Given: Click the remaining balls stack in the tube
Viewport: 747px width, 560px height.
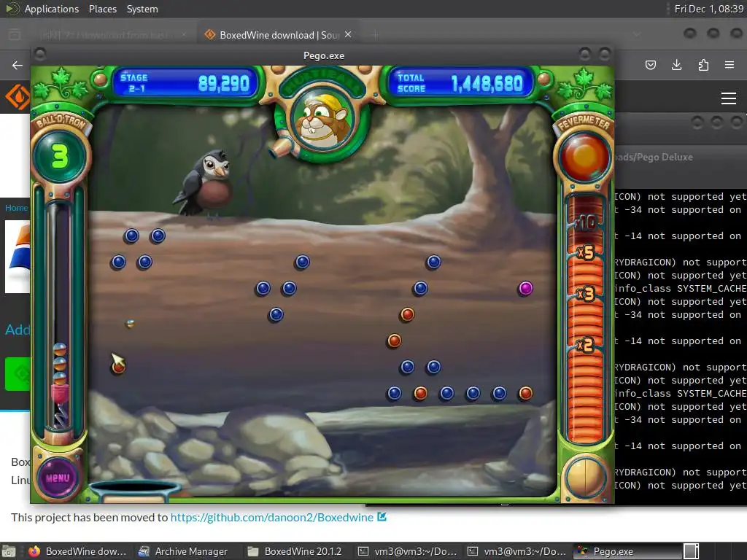Looking at the screenshot, I should pyautogui.click(x=60, y=363).
